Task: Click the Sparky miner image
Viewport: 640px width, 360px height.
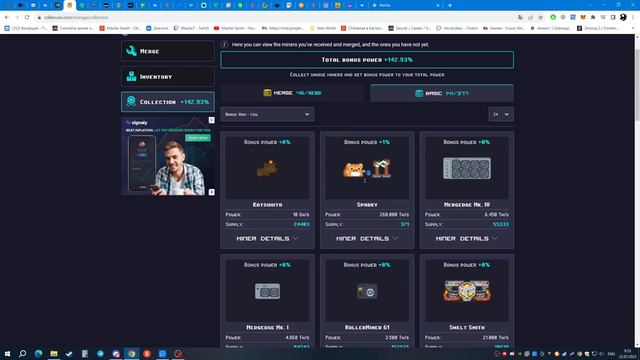Action: (367, 168)
